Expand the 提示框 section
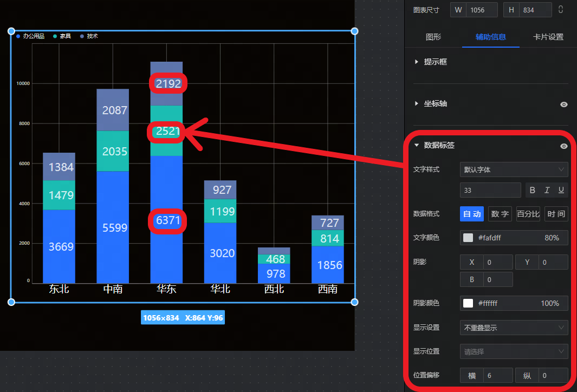The image size is (577, 392). [x=417, y=62]
